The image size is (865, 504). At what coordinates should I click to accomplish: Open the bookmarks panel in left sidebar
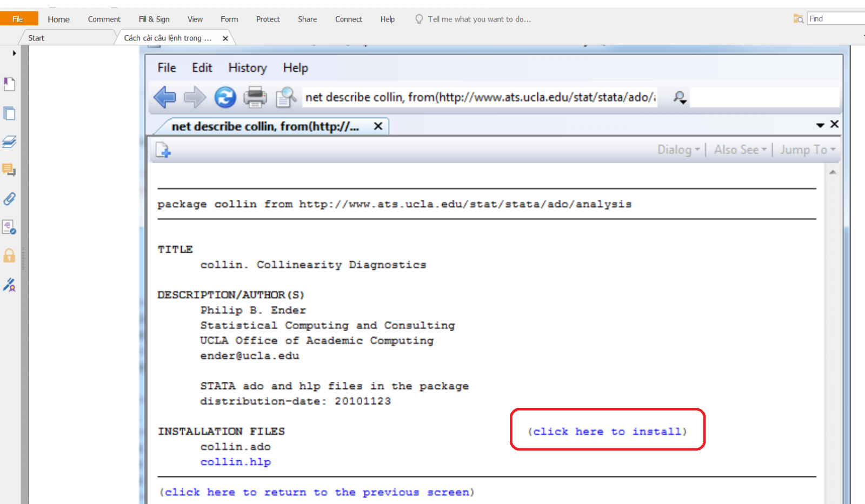9,84
